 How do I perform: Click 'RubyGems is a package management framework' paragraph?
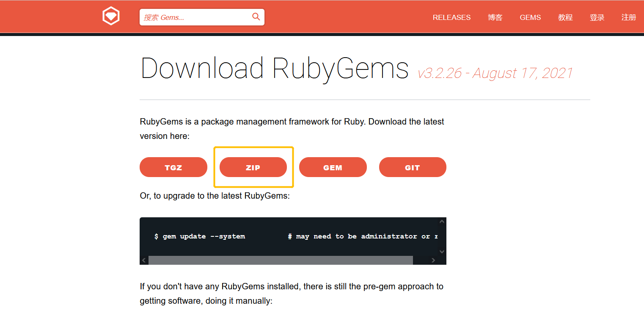click(x=292, y=129)
